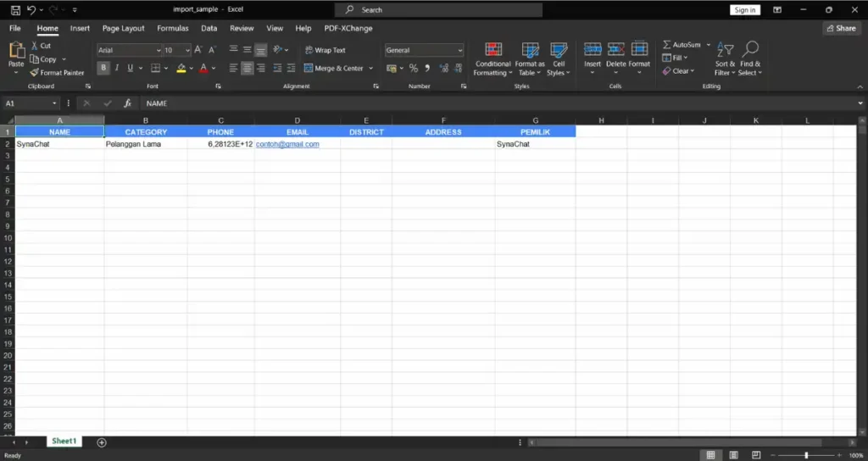Image resolution: width=868 pixels, height=461 pixels.
Task: Increase font size with the larger A
Action: (198, 50)
